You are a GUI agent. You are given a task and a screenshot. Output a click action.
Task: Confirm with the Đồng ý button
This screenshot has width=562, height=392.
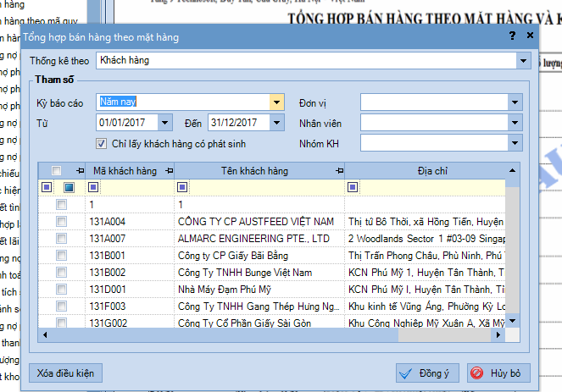click(427, 373)
